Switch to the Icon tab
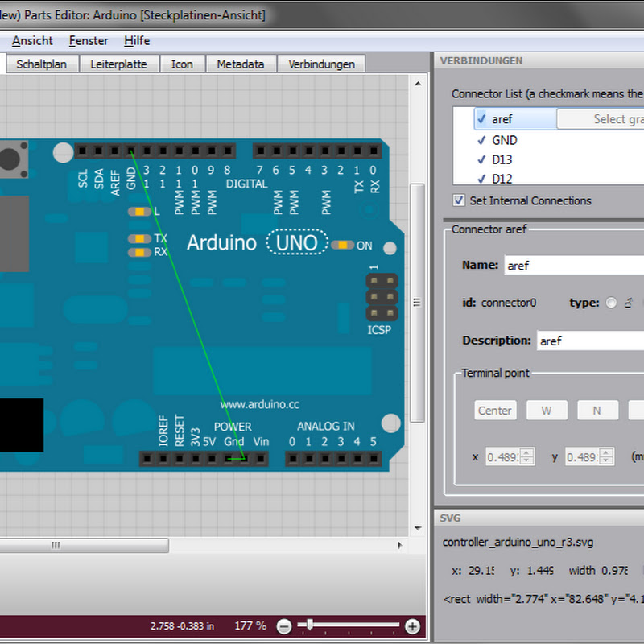Image resolution: width=644 pixels, height=644 pixels. click(182, 64)
